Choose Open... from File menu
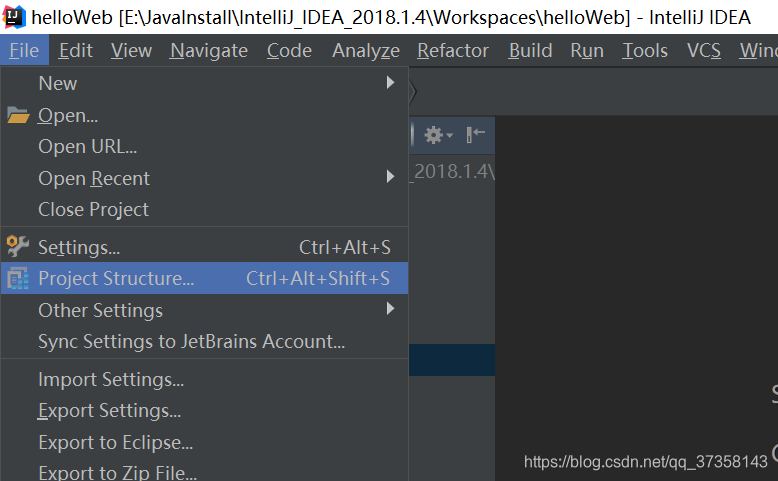The image size is (778, 481). (204, 115)
